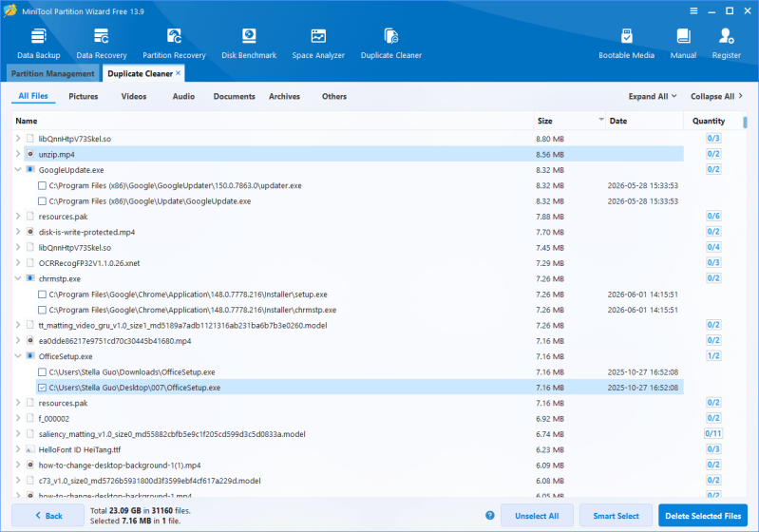The height and width of the screenshot is (532, 759).
Task: Check the Downloads\OfficeSetup.exe checkbox
Action: [x=42, y=372]
